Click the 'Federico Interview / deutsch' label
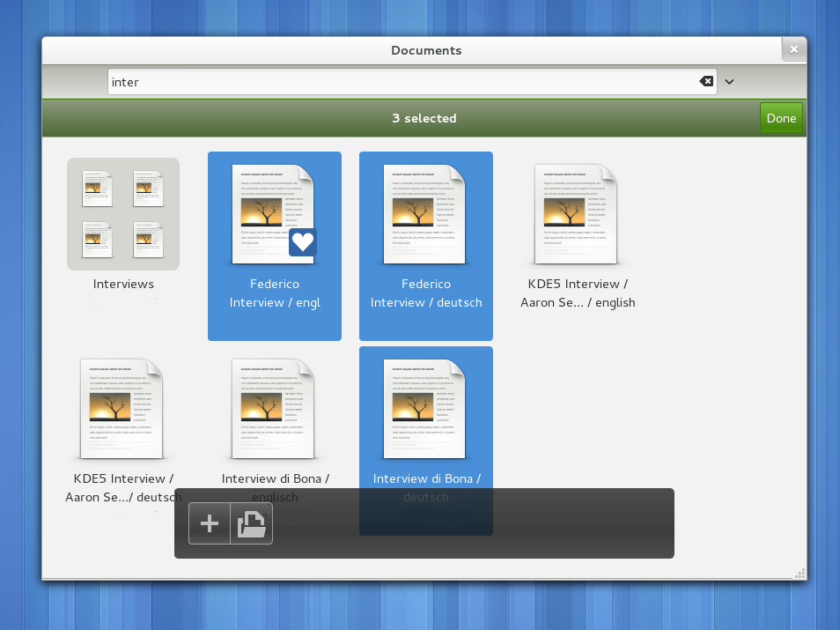This screenshot has height=630, width=840. coord(426,293)
